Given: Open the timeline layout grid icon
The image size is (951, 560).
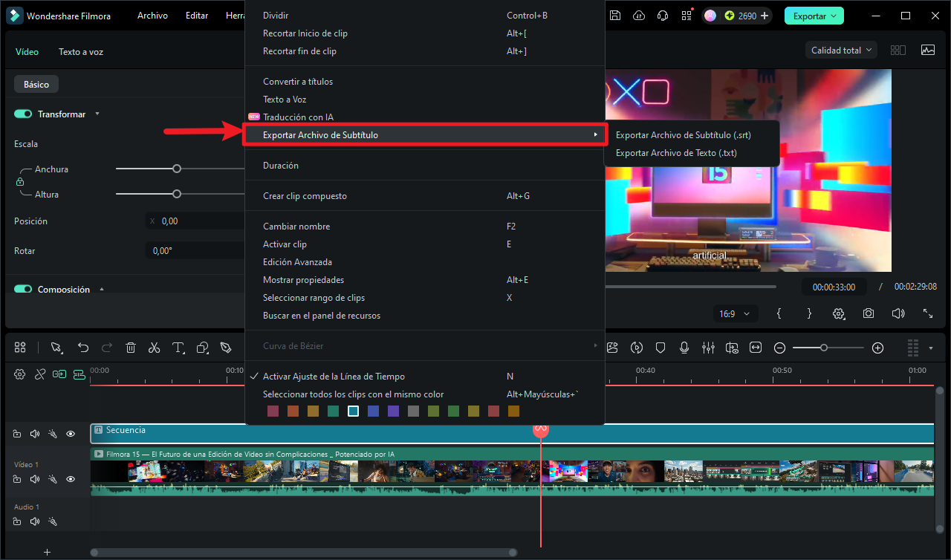Looking at the screenshot, I should 20,348.
